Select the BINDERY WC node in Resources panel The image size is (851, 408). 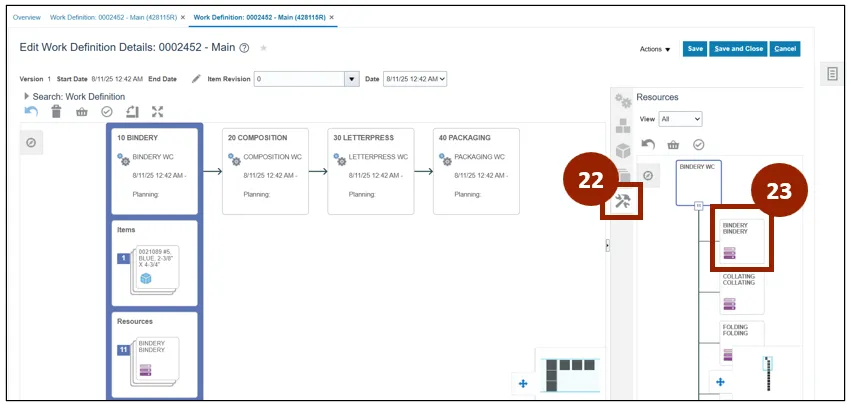click(x=698, y=183)
